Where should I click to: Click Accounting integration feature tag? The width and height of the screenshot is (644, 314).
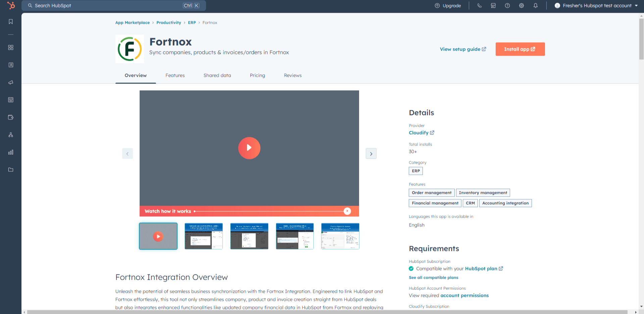[505, 203]
